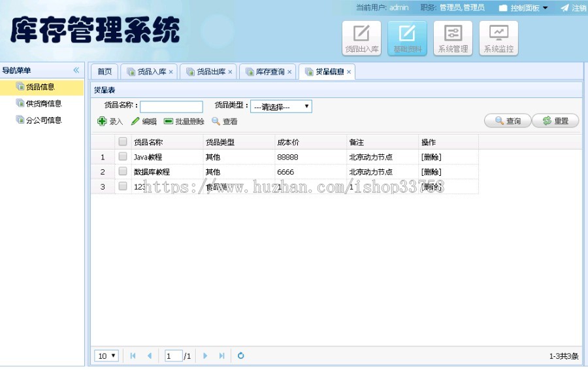Open the 控制面板 dropdown menu
The width and height of the screenshot is (588, 370).
pyautogui.click(x=523, y=8)
